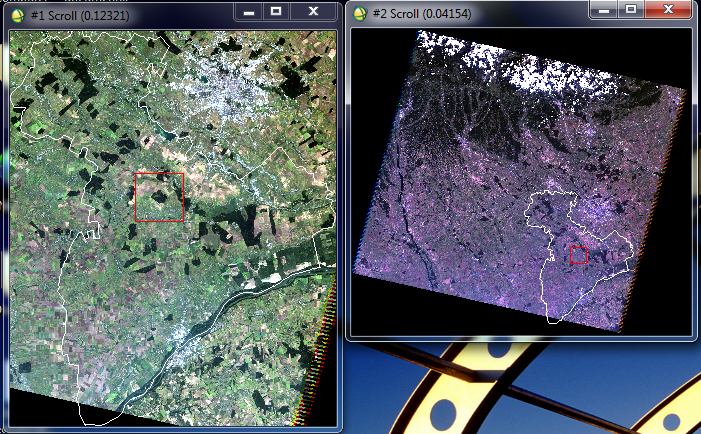
Task: Click the #1 Scroll satellite image
Action: (173, 228)
